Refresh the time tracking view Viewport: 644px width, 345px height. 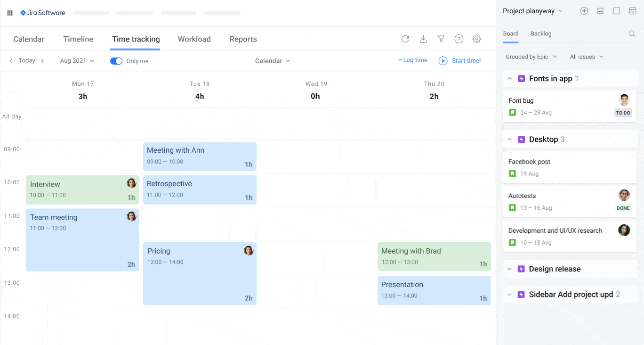405,39
